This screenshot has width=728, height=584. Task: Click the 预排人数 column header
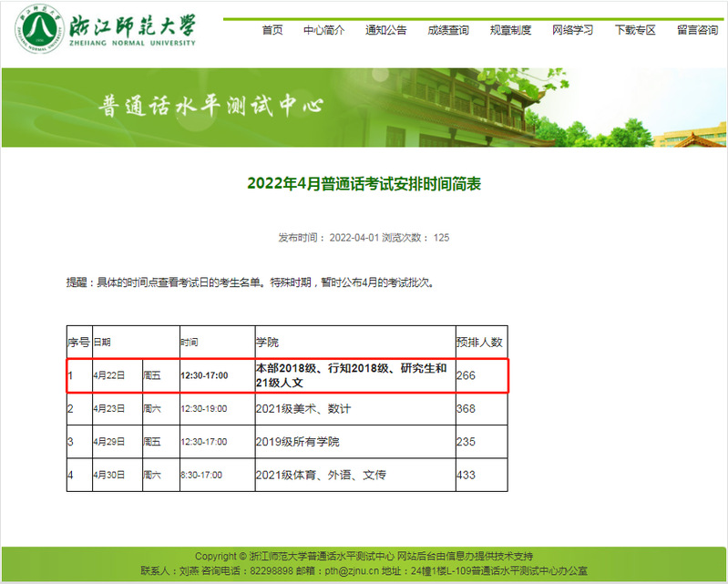pyautogui.click(x=479, y=343)
